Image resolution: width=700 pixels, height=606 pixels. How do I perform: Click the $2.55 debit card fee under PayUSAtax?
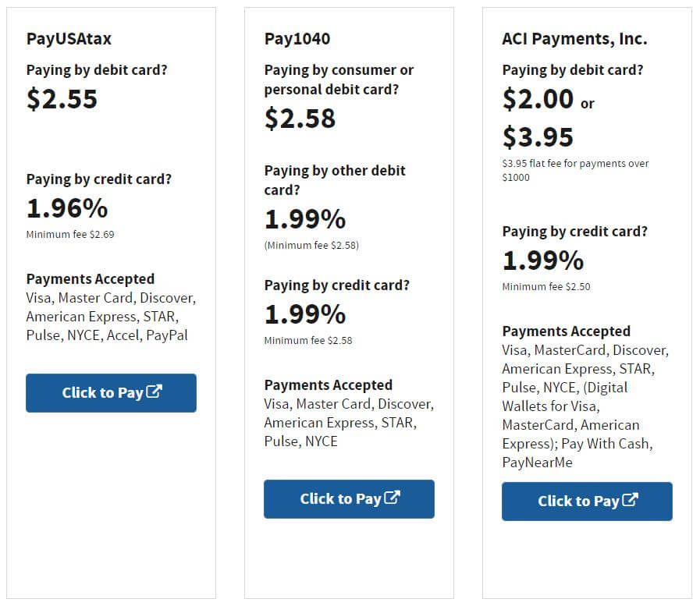click(x=62, y=99)
